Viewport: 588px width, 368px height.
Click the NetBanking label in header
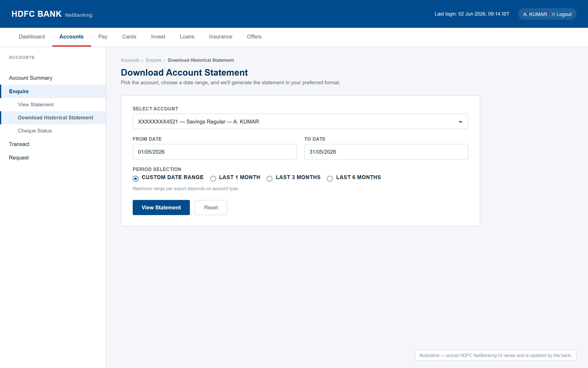79,15
